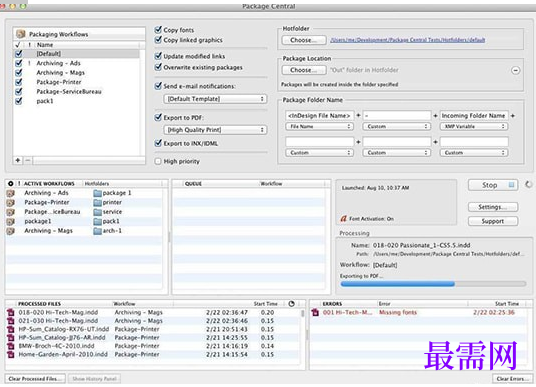The height and width of the screenshot is (387, 536).
Task: Click the gear icon in Active Workflows header
Action: pos(11,184)
